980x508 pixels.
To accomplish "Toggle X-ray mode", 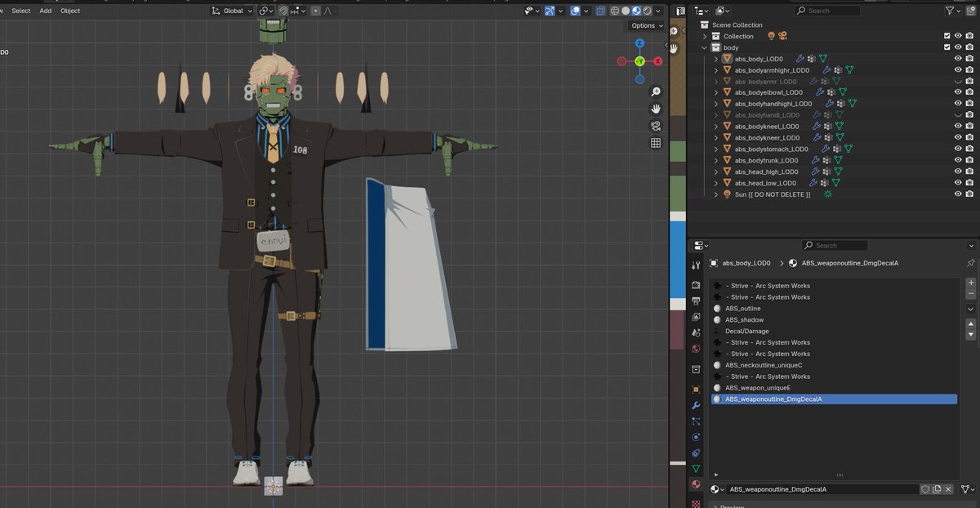I will click(x=601, y=11).
